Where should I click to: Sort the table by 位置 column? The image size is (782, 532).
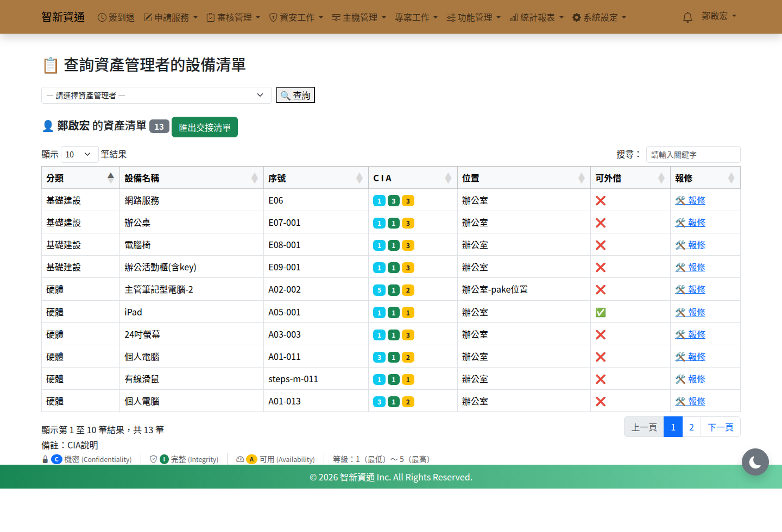click(524, 178)
